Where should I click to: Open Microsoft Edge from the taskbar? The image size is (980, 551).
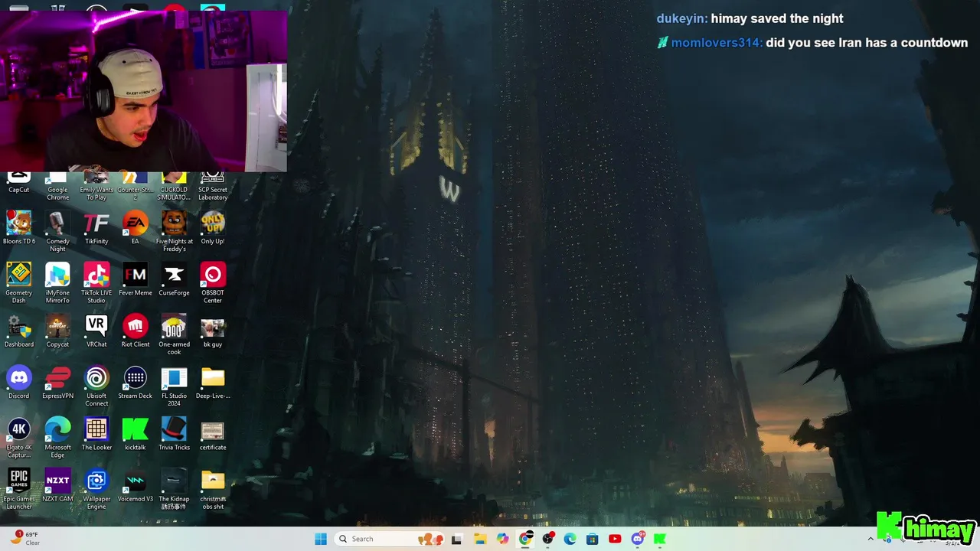(570, 539)
